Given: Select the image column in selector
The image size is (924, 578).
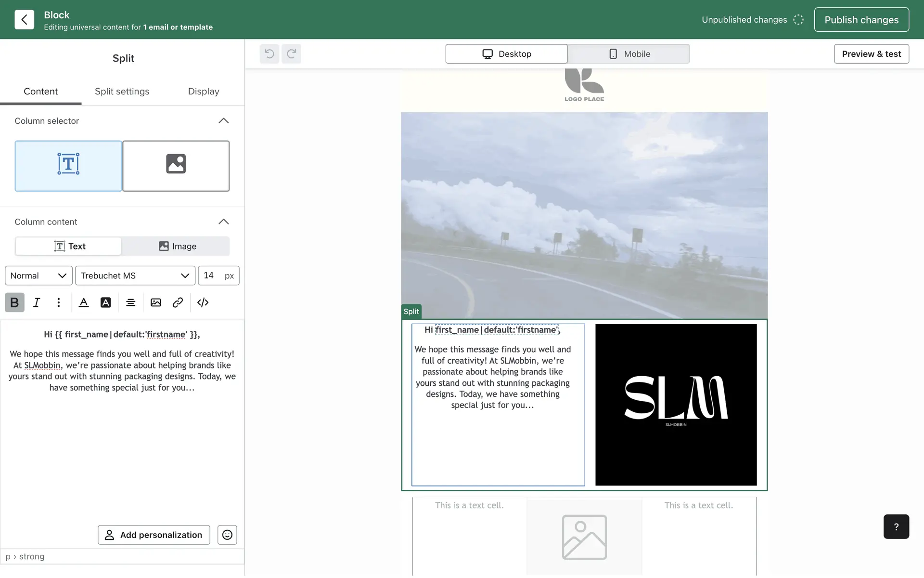Looking at the screenshot, I should tap(176, 166).
